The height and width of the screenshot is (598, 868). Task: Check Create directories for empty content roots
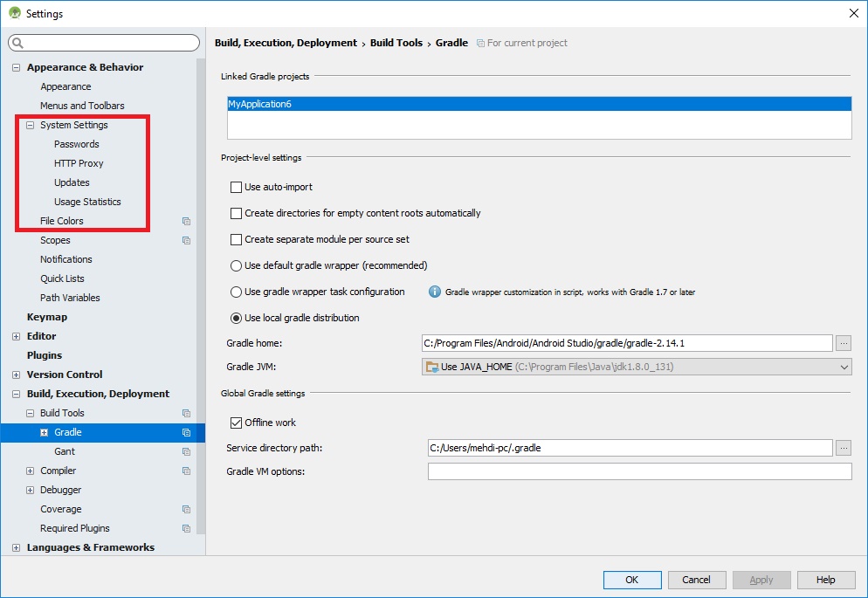[236, 213]
